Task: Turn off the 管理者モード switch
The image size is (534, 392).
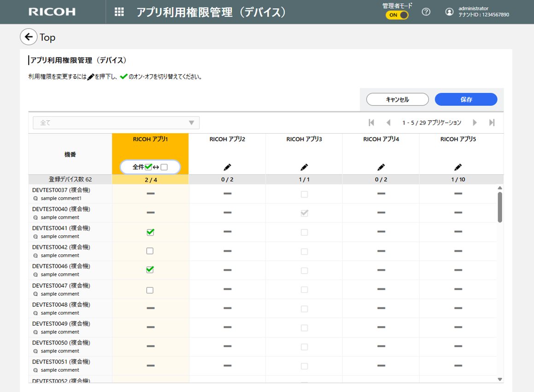Action: (397, 15)
